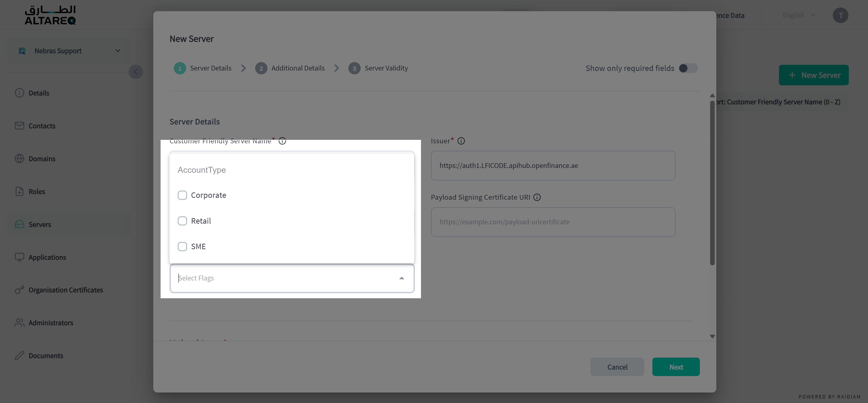Check the Corporate account type checkbox
868x403 pixels.
click(x=182, y=195)
